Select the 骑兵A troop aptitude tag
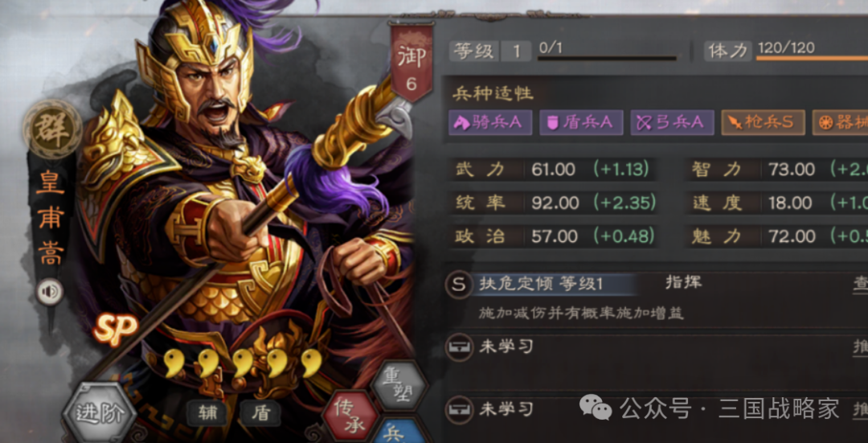Viewport: 868px width, 443px height. tap(490, 122)
